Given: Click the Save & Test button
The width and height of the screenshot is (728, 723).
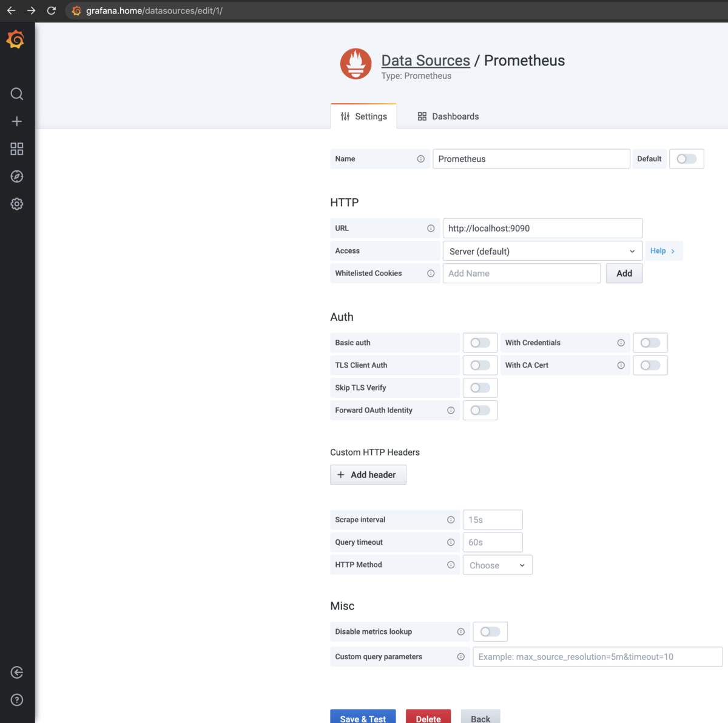Looking at the screenshot, I should (x=363, y=718).
